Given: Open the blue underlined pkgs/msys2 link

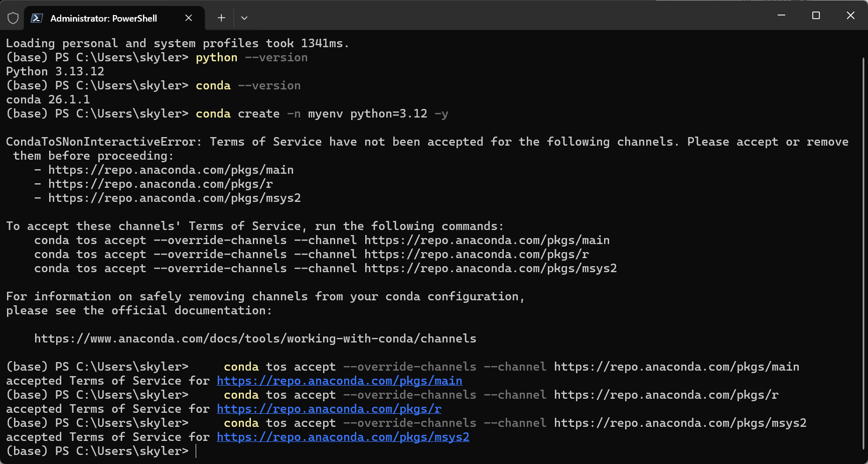Looking at the screenshot, I should click(343, 437).
